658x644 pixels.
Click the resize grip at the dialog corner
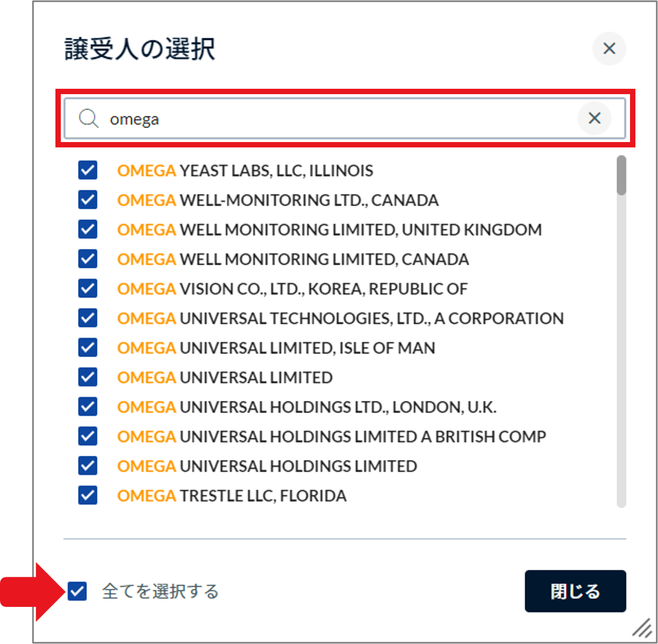(641, 627)
